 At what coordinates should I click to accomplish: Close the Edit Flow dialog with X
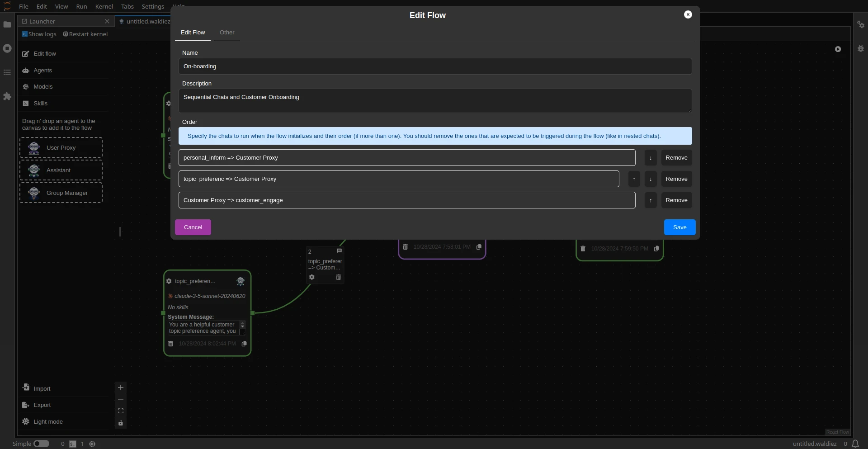tap(688, 14)
